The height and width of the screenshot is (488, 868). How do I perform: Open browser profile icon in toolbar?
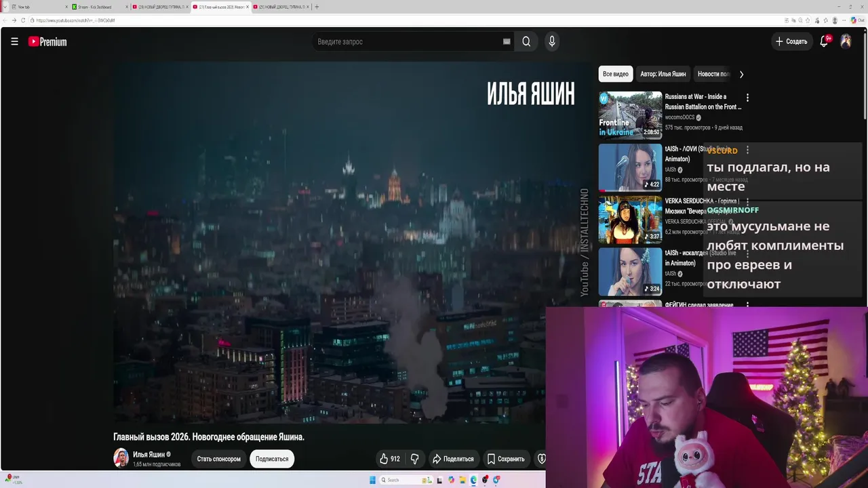tap(835, 20)
